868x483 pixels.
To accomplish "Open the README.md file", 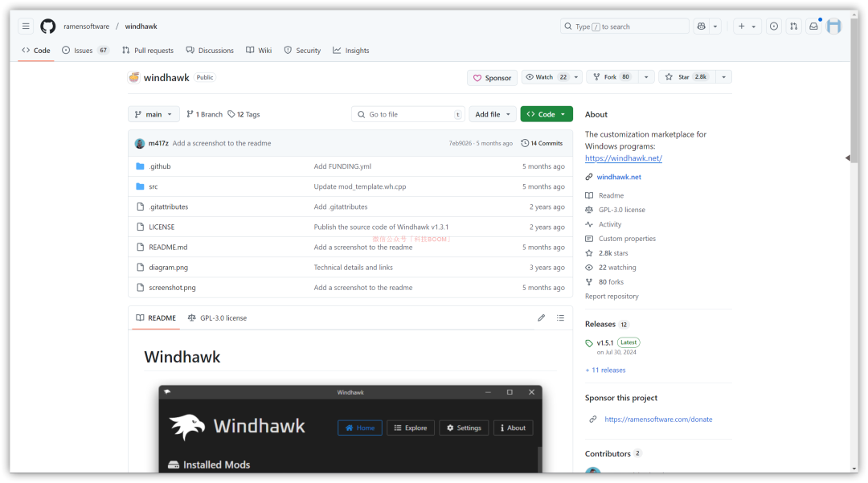I will pos(168,248).
